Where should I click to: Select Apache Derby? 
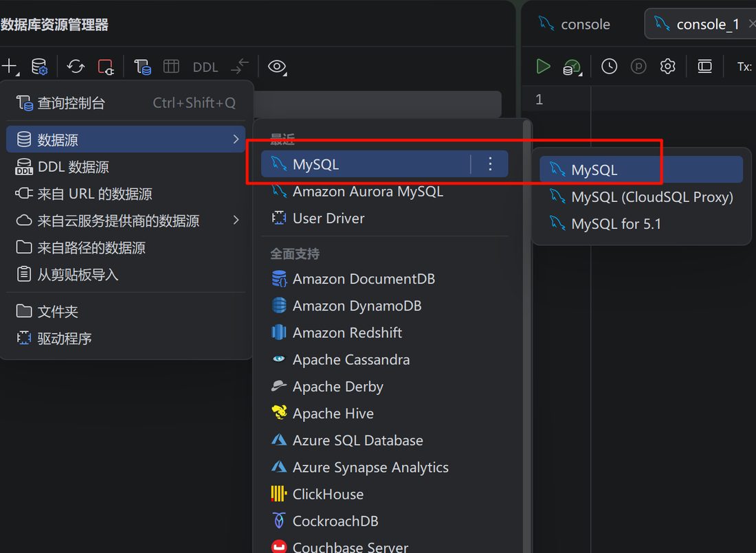(384, 387)
